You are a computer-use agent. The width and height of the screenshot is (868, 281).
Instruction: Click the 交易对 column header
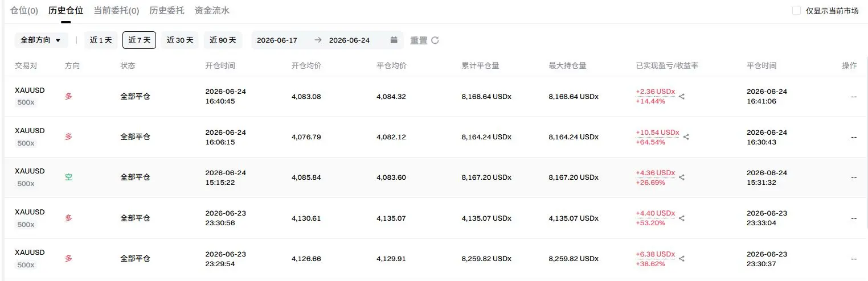(26, 65)
